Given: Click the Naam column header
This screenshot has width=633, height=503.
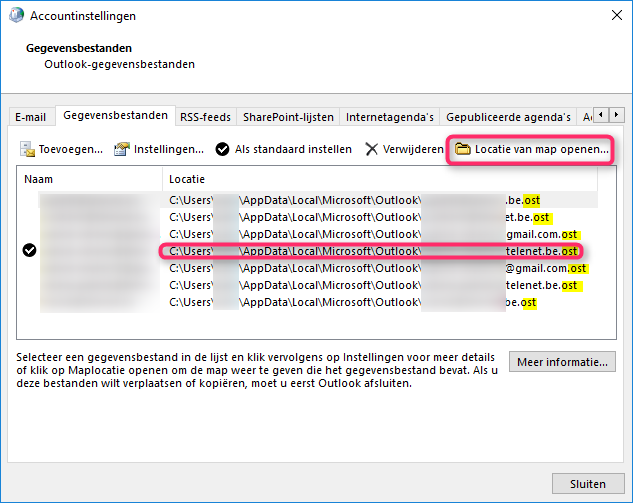Looking at the screenshot, I should tap(89, 179).
